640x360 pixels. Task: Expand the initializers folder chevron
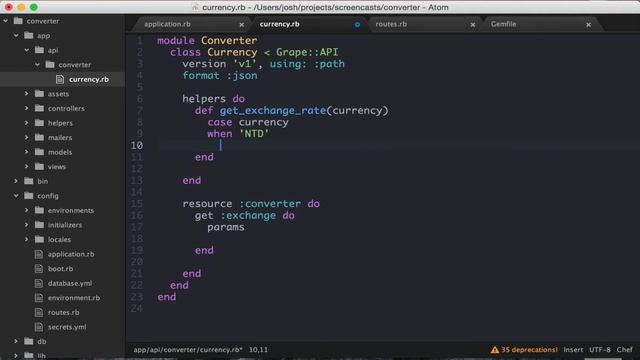click(27, 225)
